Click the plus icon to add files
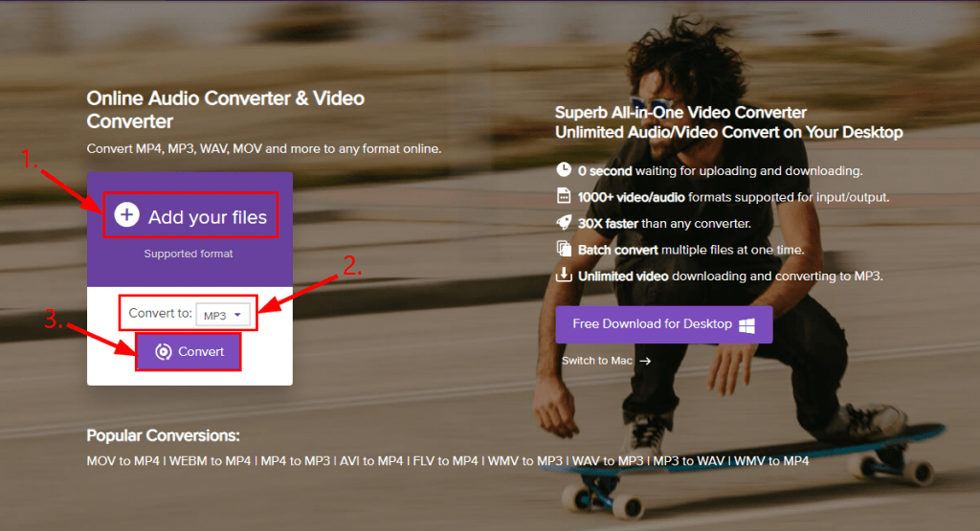This screenshot has width=980, height=531. coord(126,215)
